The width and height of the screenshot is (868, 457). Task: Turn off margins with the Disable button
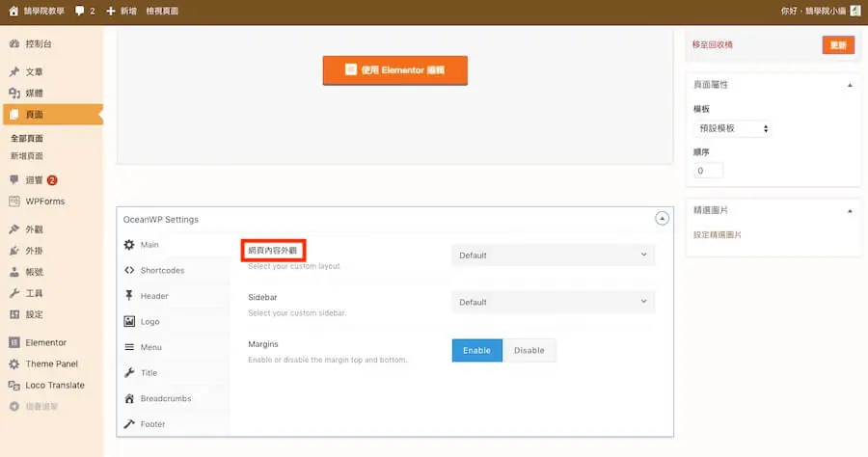[x=529, y=350]
